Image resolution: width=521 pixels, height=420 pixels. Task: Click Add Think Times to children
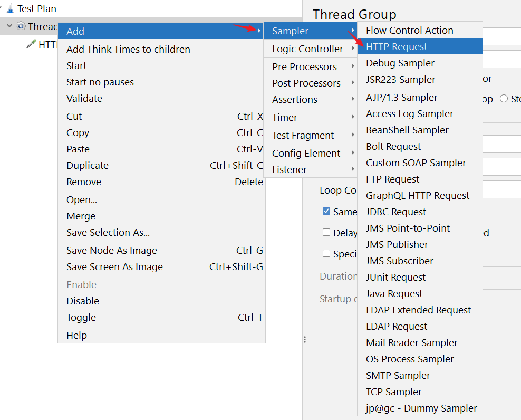(128, 50)
